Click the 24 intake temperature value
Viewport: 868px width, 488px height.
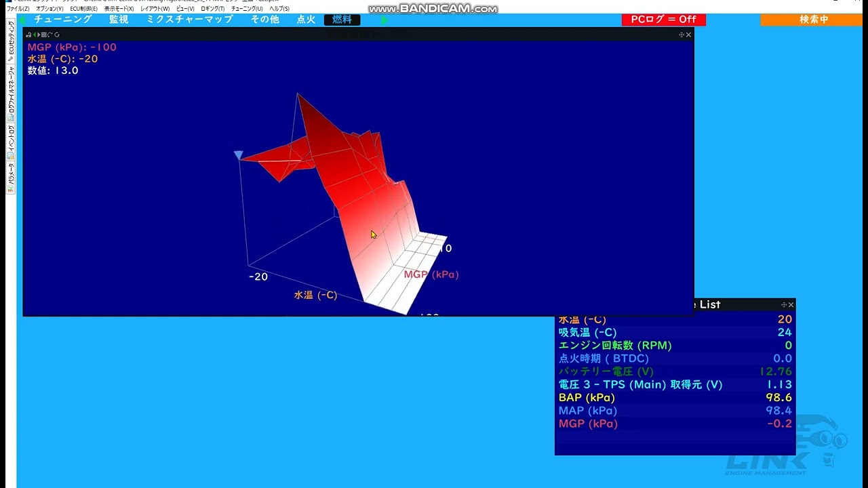tap(785, 332)
